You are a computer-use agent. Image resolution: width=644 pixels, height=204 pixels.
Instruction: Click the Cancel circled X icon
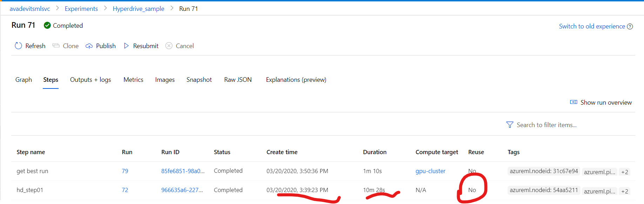[x=169, y=46]
